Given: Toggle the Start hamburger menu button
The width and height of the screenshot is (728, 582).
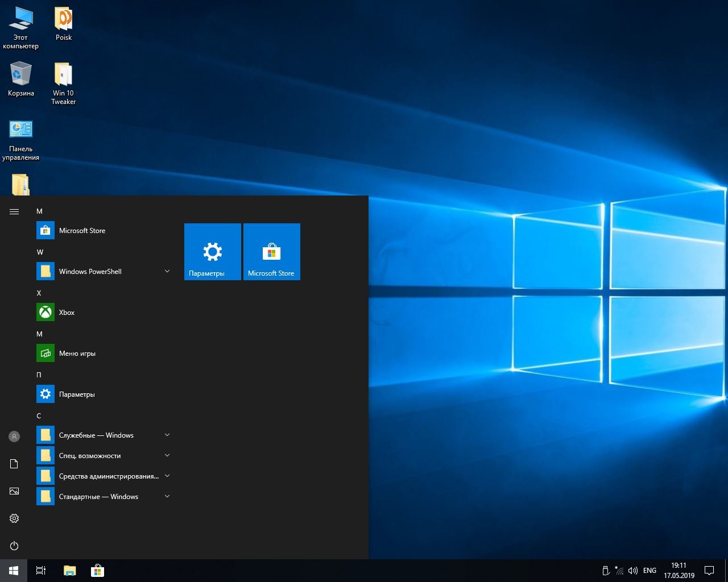Looking at the screenshot, I should [14, 211].
